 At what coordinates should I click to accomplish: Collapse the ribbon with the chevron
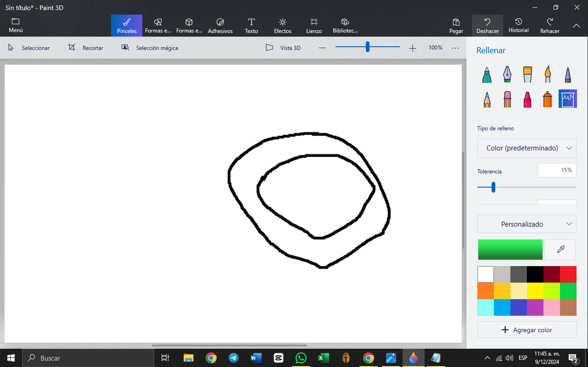click(577, 26)
